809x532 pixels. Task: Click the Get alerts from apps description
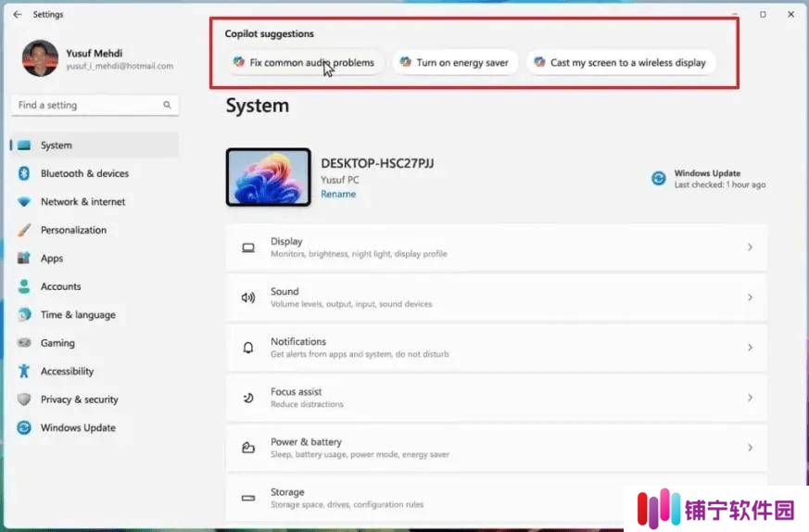(360, 354)
